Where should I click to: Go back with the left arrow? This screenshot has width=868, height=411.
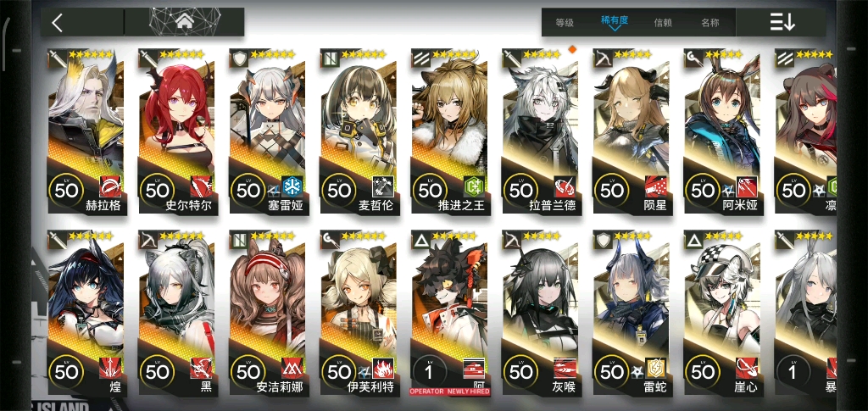click(57, 23)
